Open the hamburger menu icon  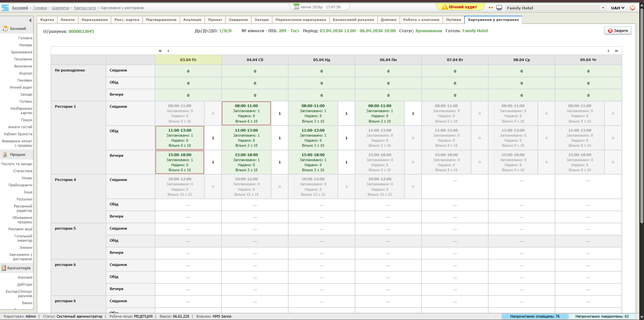[x=5, y=7]
